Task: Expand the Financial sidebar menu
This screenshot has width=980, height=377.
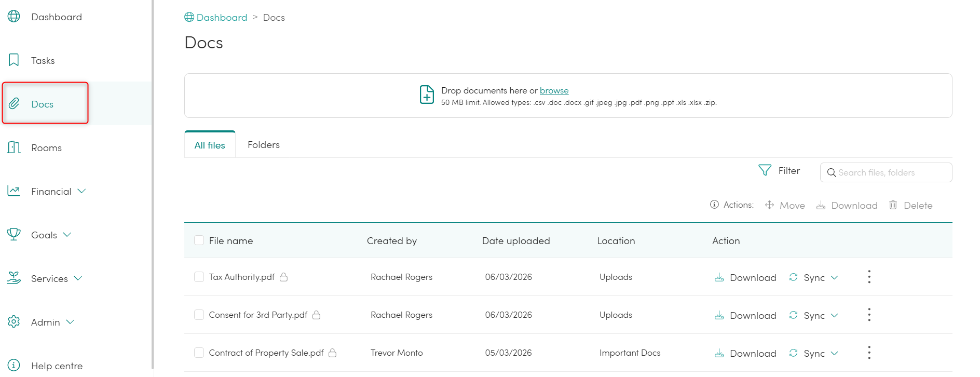Action: 81,191
